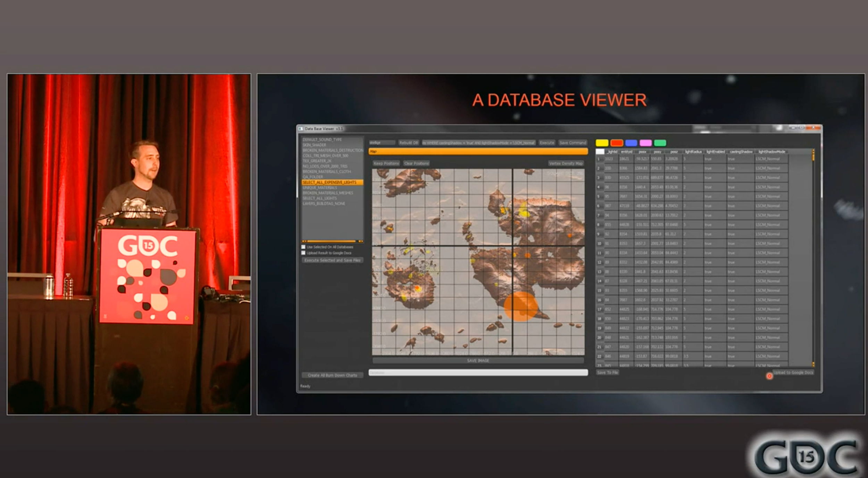Image resolution: width=868 pixels, height=478 pixels.
Task: Click the SQL query input field
Action: [478, 143]
